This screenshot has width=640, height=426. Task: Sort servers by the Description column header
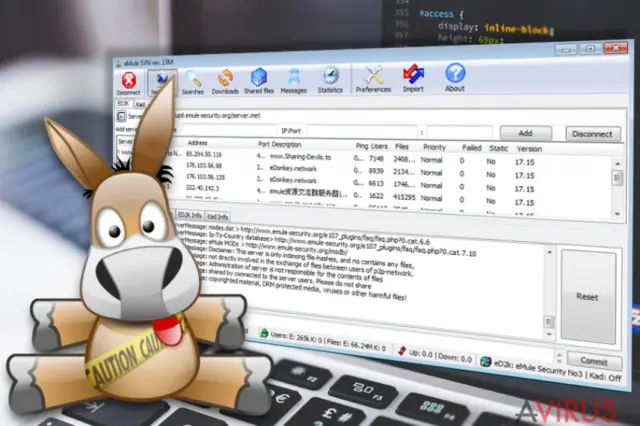pos(285,144)
